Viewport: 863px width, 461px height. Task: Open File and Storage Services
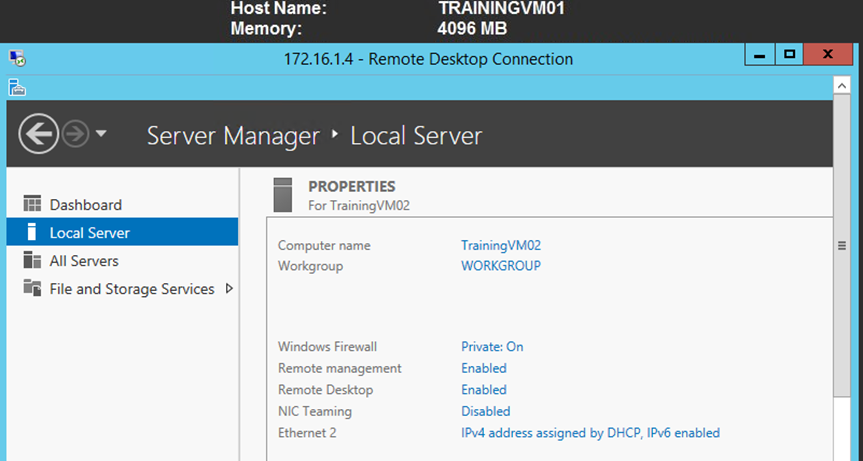click(132, 289)
